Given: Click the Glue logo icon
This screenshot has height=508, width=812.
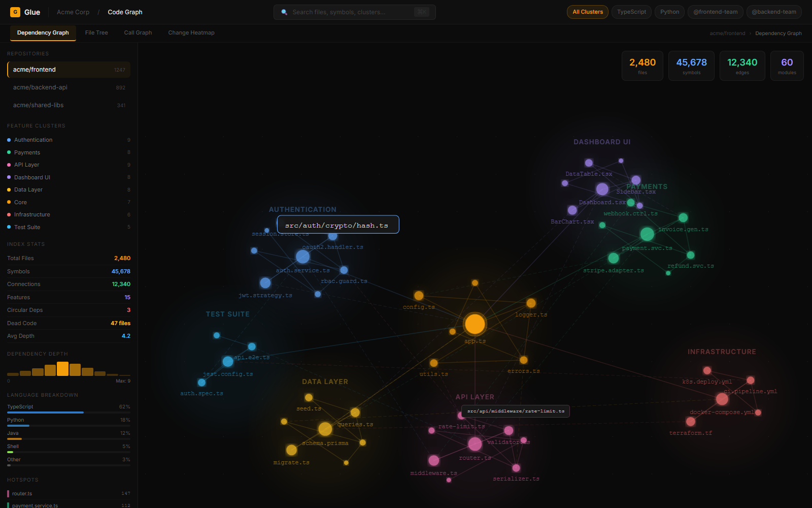Looking at the screenshot, I should [15, 12].
